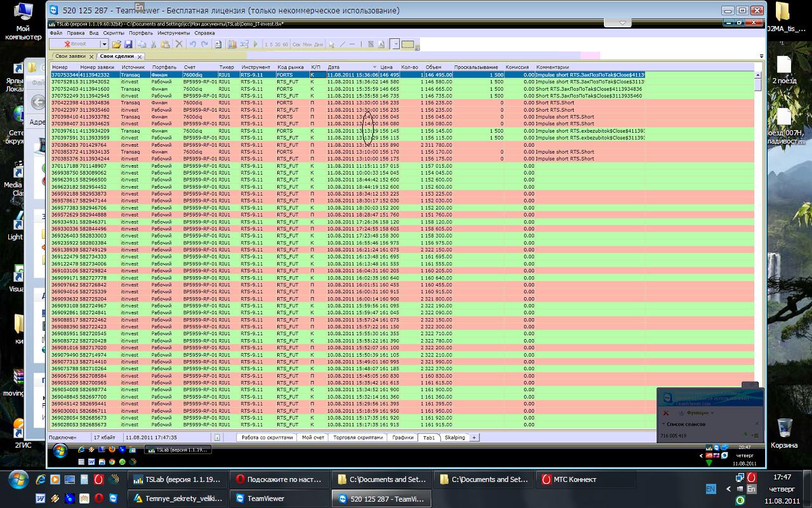
Task: Select the Мин timeframe toggle
Action: [308, 44]
